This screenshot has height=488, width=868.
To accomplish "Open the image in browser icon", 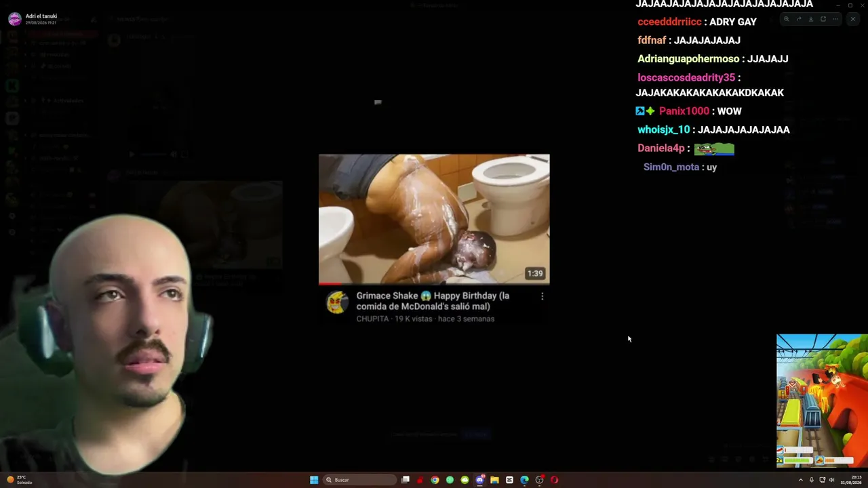I will pyautogui.click(x=823, y=19).
